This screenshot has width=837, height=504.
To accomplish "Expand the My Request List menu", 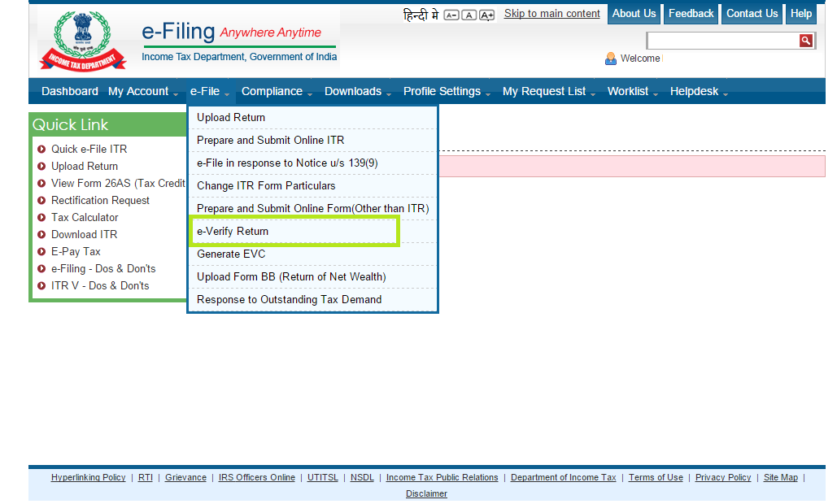I will tap(549, 91).
